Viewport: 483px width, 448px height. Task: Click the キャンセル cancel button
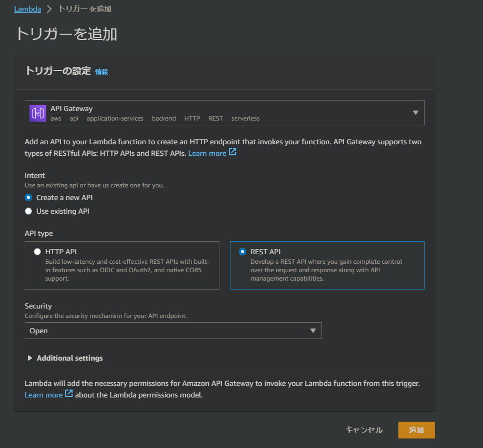point(364,430)
